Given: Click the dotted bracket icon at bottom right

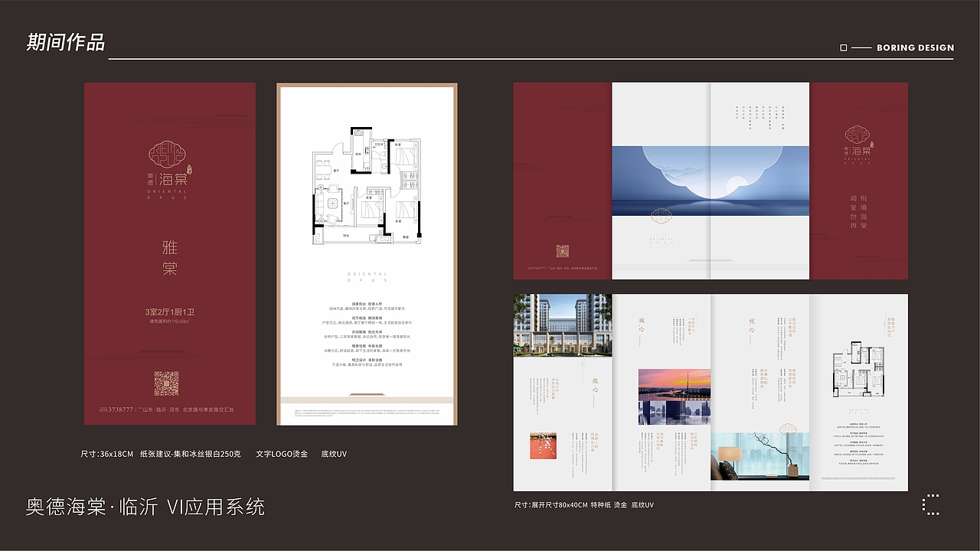Looking at the screenshot, I should pos(930,505).
